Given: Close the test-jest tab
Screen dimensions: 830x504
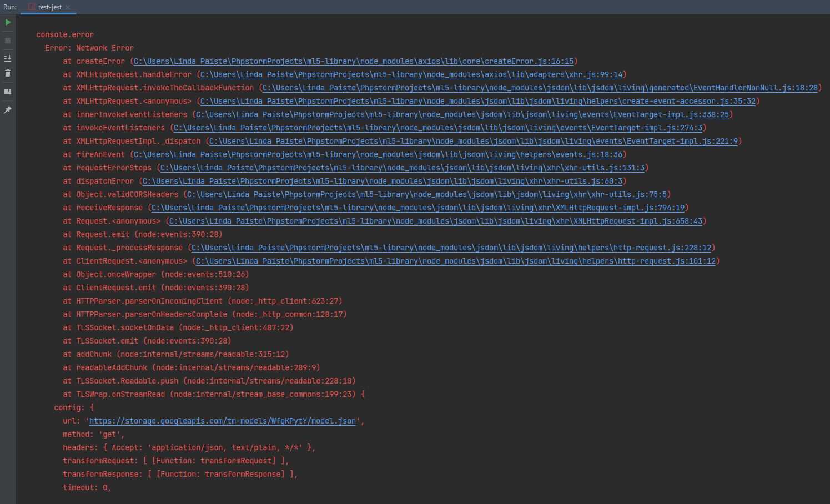Looking at the screenshot, I should tap(69, 8).
